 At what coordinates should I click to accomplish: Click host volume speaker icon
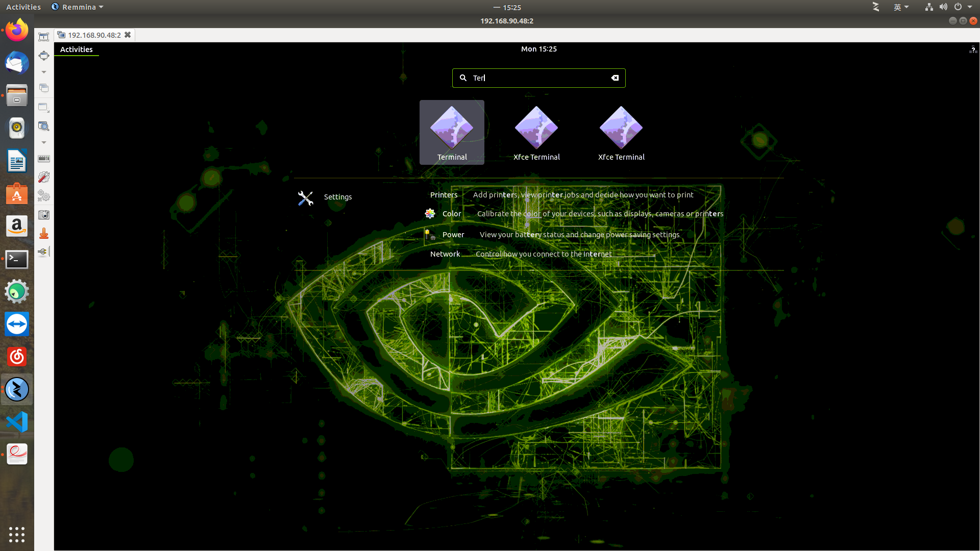[943, 7]
